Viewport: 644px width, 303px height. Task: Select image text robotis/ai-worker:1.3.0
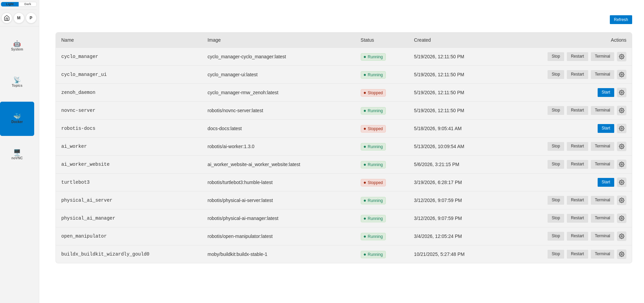point(231,146)
